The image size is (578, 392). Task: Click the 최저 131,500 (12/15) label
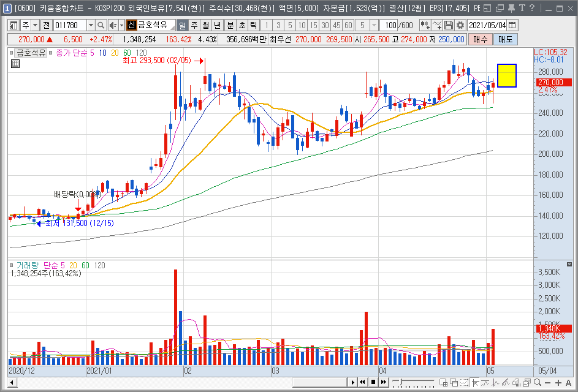80,224
